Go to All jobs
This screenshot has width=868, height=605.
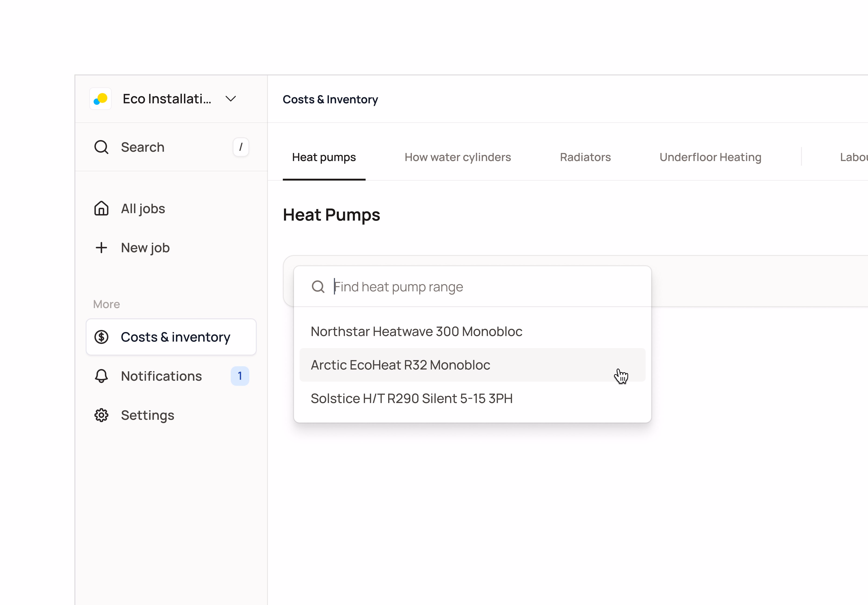171,209
